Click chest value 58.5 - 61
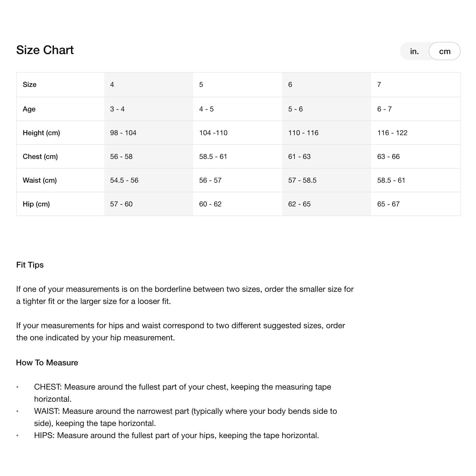 click(213, 157)
